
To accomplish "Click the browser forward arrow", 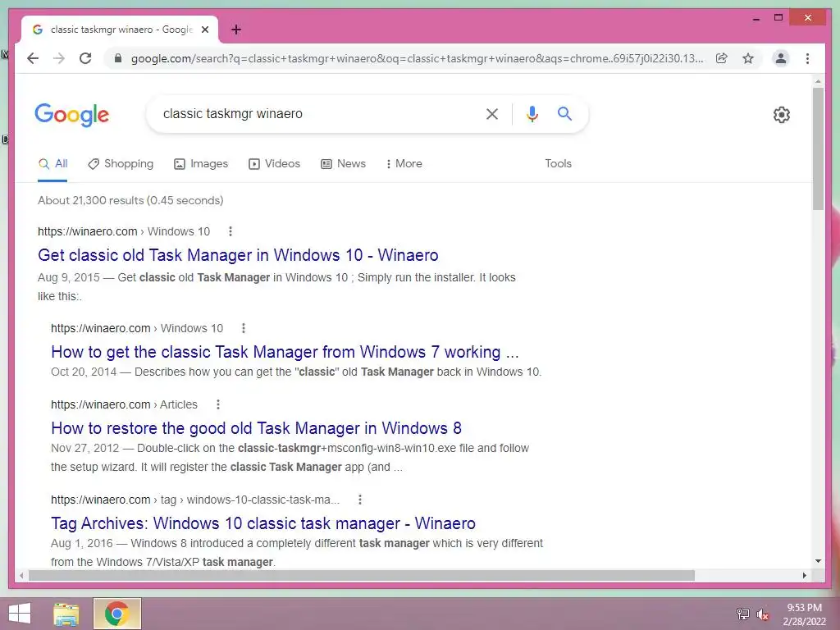I will click(59, 58).
